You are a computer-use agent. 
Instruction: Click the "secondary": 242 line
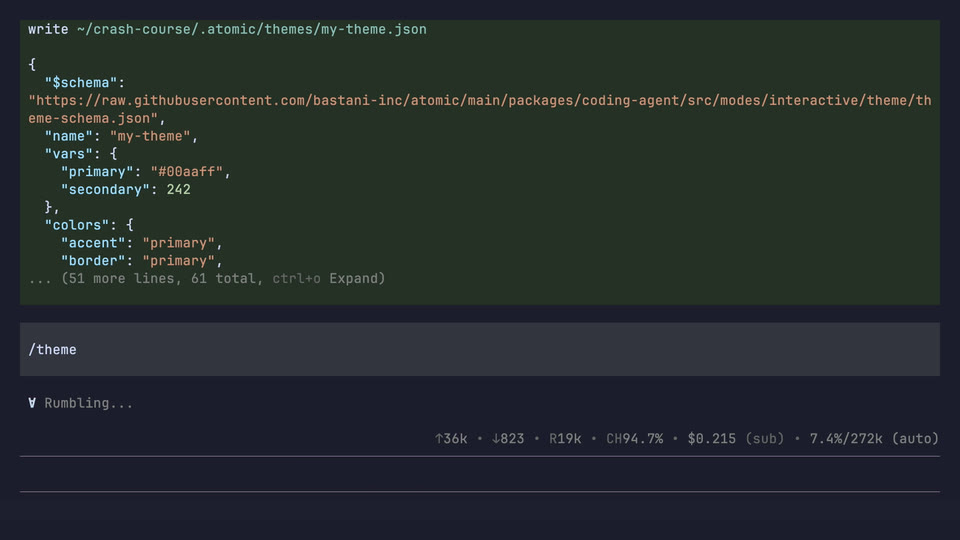[126, 189]
